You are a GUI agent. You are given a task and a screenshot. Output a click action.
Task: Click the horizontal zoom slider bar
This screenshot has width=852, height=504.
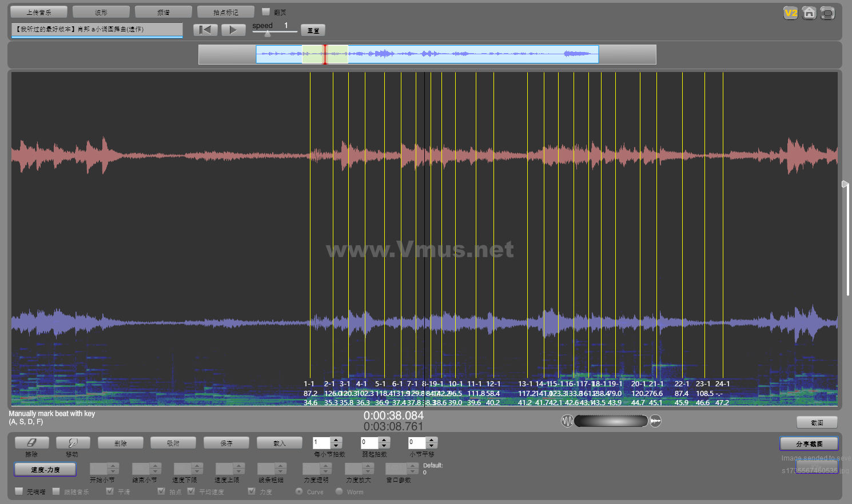pyautogui.click(x=611, y=421)
